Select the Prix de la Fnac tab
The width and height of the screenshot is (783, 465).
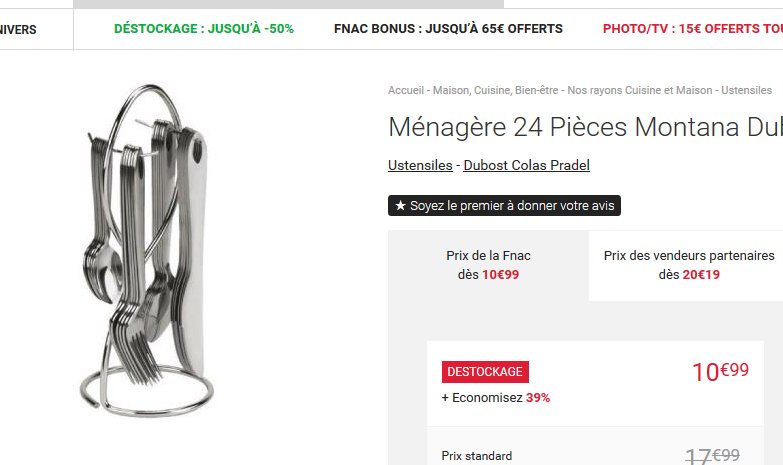click(488, 265)
